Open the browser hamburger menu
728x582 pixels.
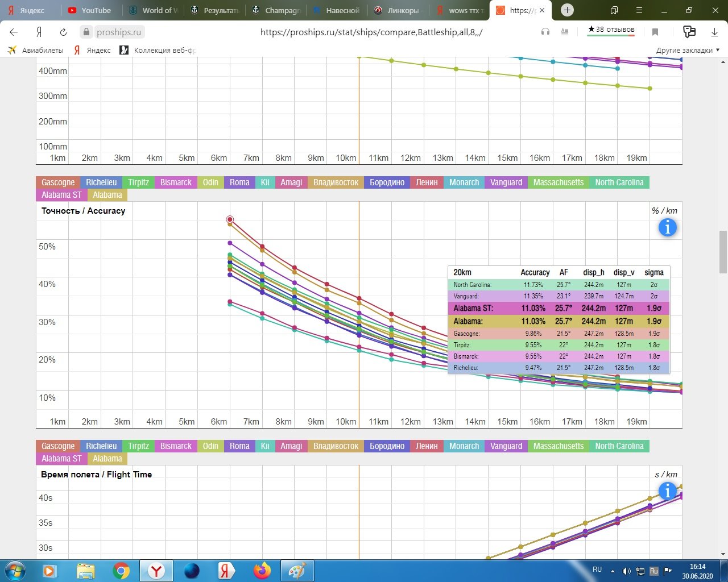[639, 10]
